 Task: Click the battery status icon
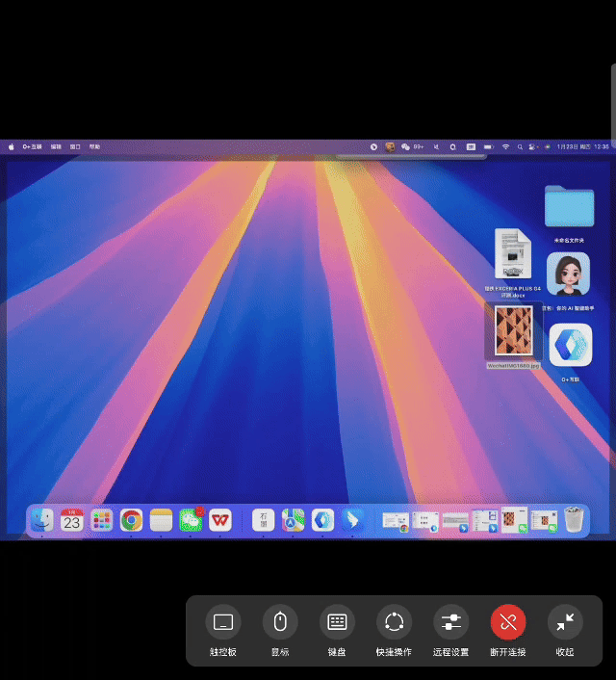489,147
